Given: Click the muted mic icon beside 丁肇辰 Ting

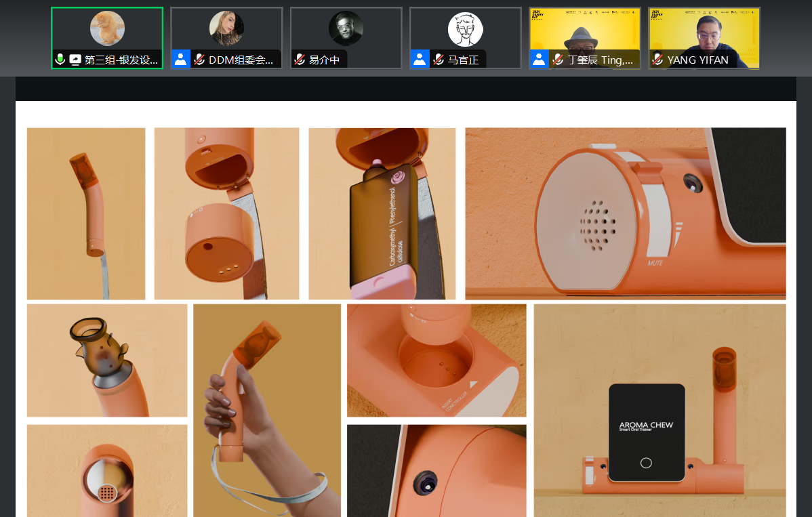Looking at the screenshot, I should click(x=558, y=60).
